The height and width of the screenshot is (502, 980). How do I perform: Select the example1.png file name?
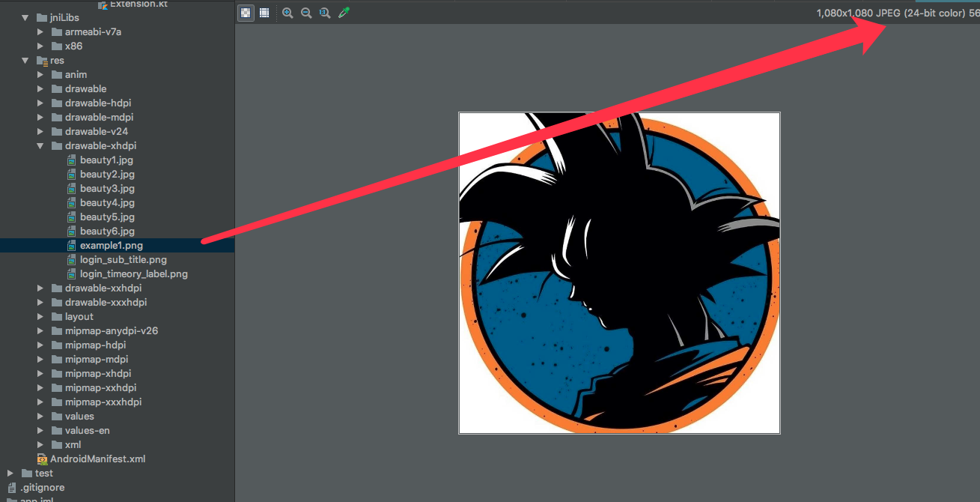(x=112, y=245)
